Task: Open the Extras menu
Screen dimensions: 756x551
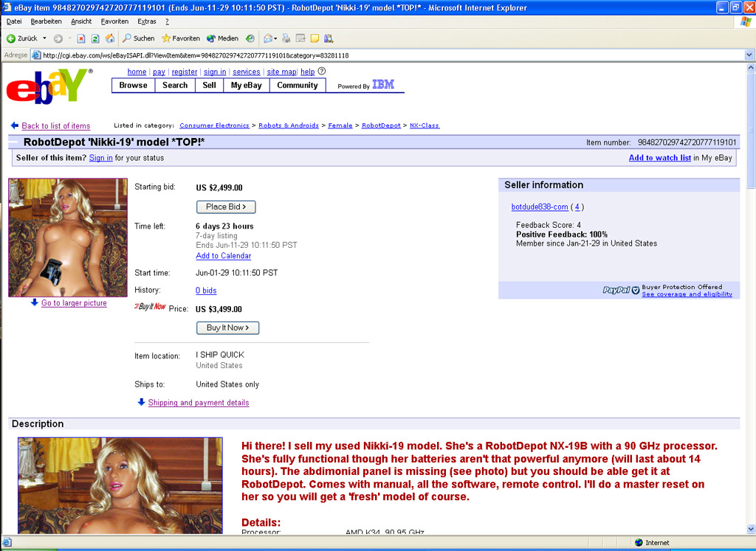Action: [x=146, y=21]
